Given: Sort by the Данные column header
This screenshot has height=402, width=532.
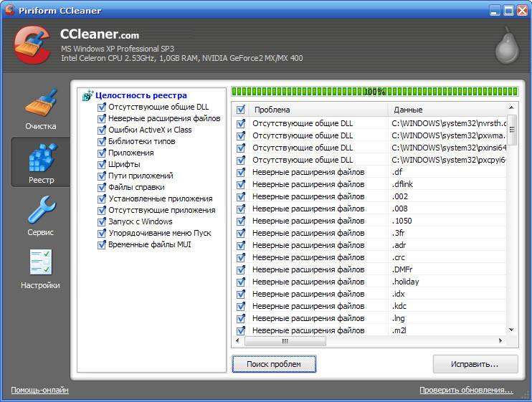Looking at the screenshot, I should (x=446, y=110).
